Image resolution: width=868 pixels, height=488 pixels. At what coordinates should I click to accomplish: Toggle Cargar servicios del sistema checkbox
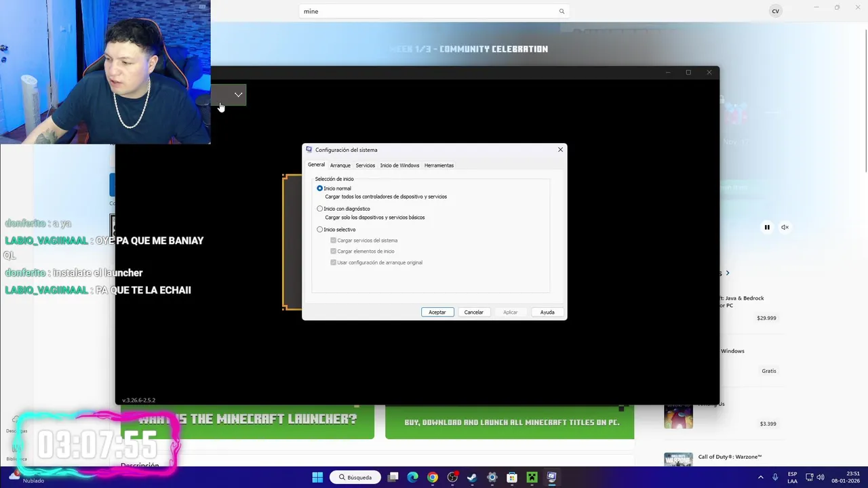point(333,241)
